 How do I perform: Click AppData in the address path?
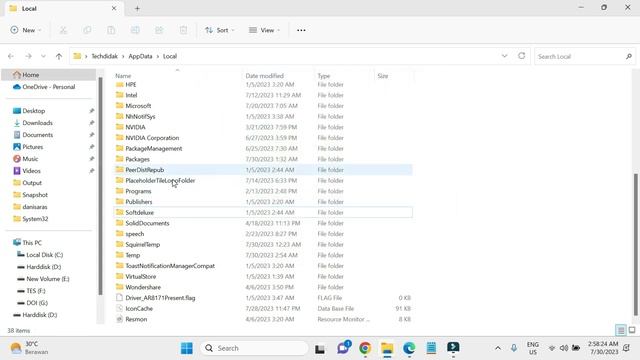click(140, 56)
